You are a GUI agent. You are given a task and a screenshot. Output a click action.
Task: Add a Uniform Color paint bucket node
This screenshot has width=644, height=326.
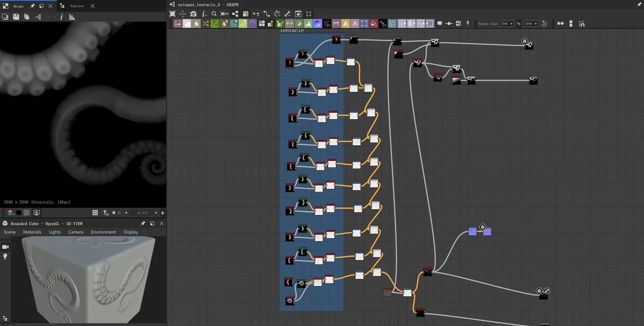pos(373,24)
